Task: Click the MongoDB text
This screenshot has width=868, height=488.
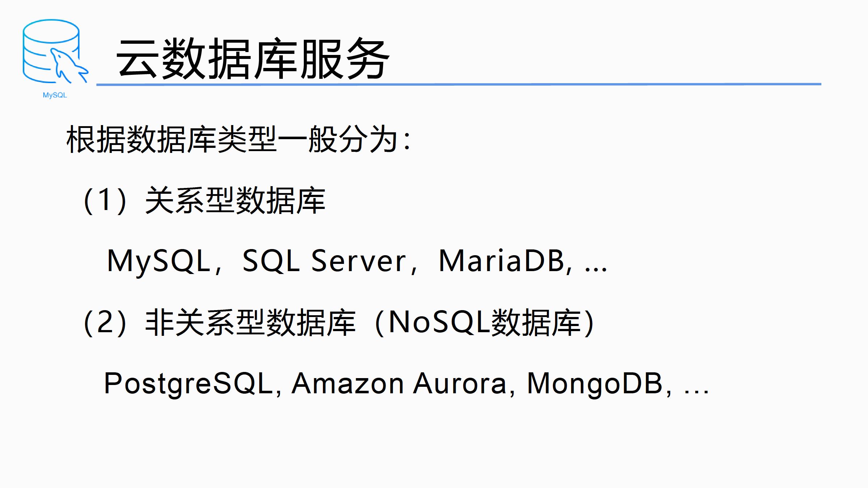Action: (x=595, y=384)
